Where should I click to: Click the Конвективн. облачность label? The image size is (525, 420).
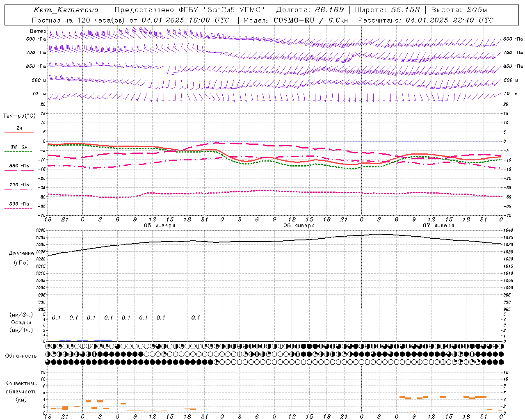(x=21, y=387)
